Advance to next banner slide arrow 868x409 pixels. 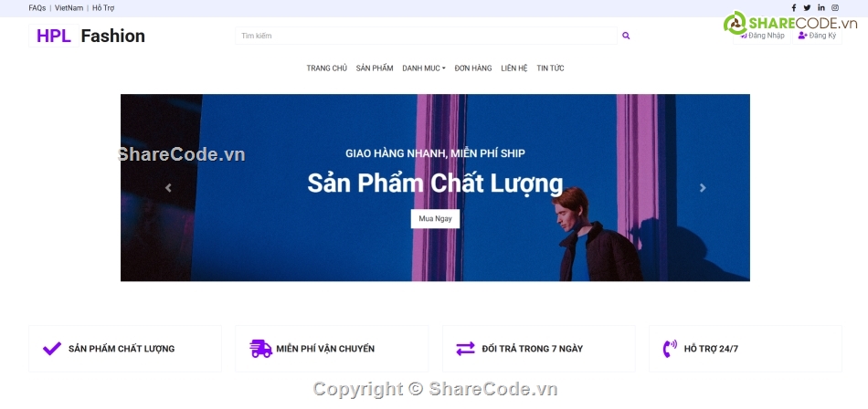(703, 188)
